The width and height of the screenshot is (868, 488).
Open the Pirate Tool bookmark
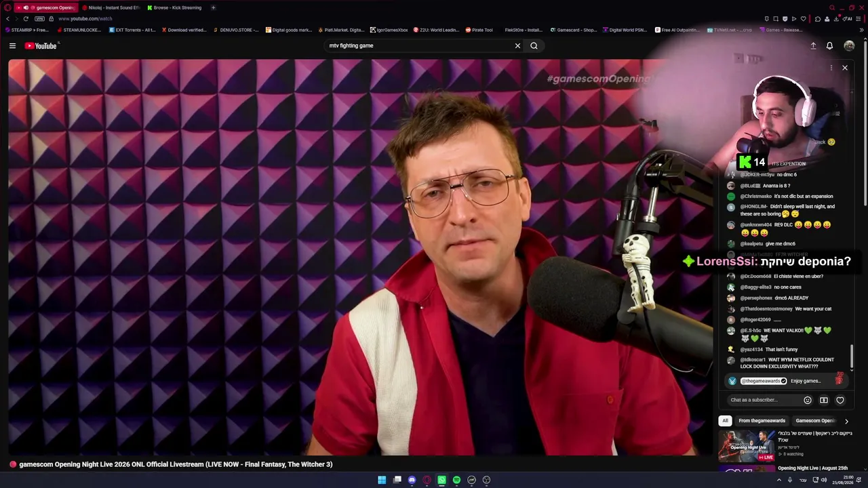479,30
